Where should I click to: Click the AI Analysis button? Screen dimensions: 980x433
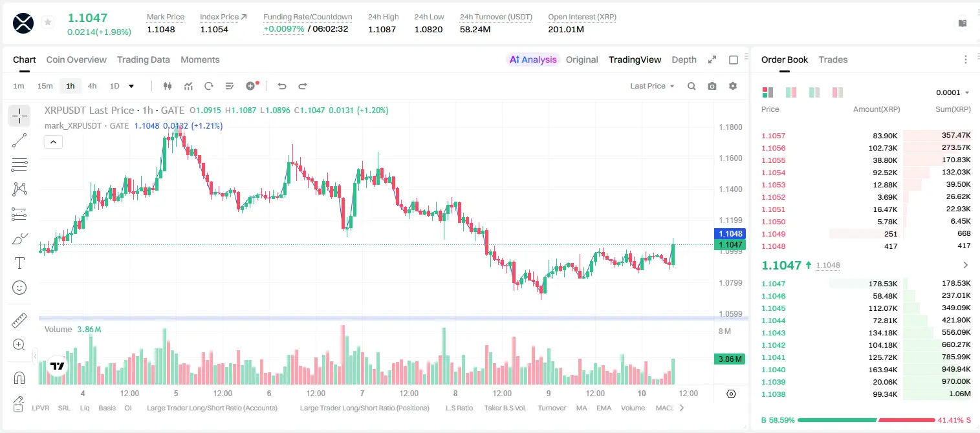(x=533, y=59)
